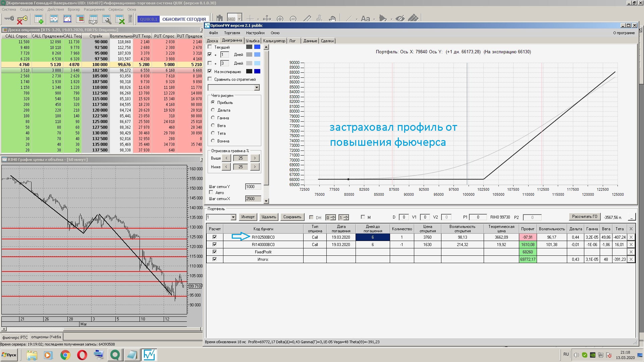This screenshot has width=644, height=362.
Task: Click the key with red cross icon
Action: click(22, 19)
